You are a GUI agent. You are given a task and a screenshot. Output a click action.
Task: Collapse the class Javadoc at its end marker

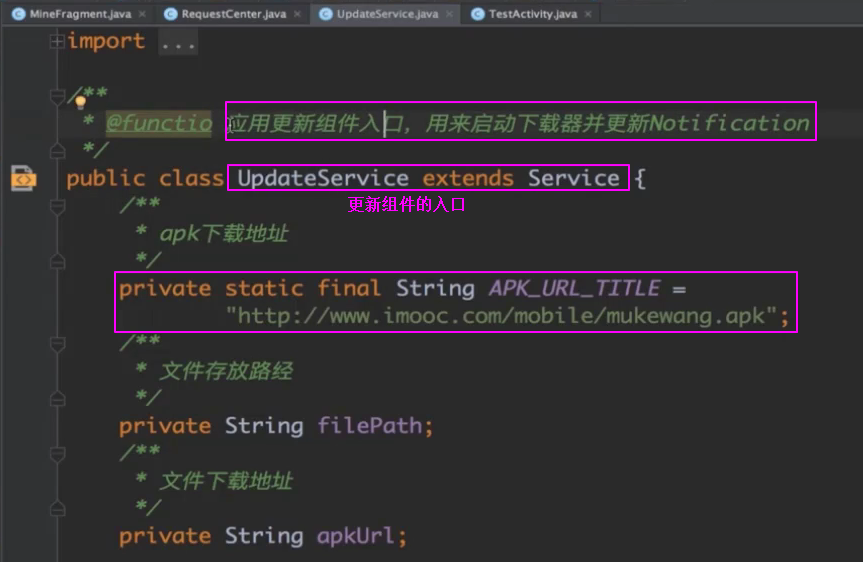click(57, 150)
